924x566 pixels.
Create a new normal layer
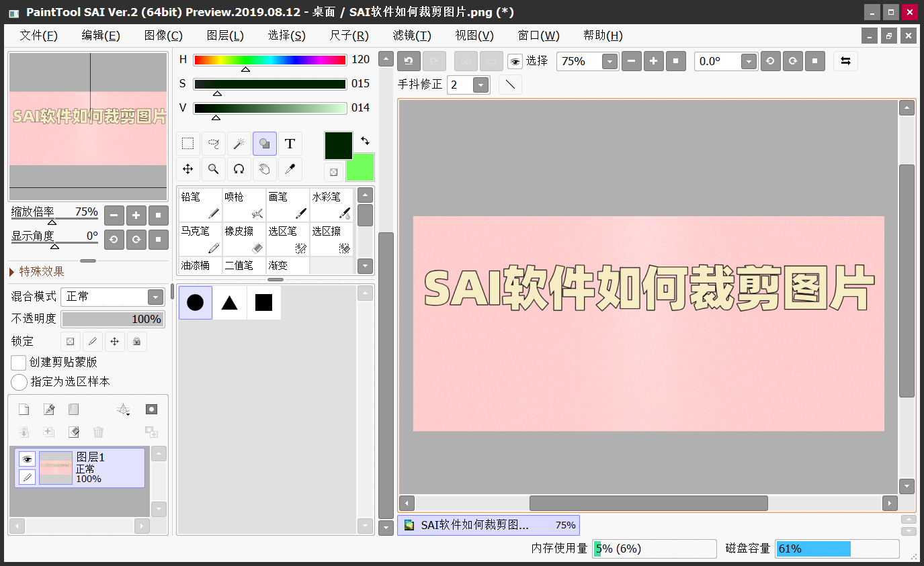click(24, 409)
